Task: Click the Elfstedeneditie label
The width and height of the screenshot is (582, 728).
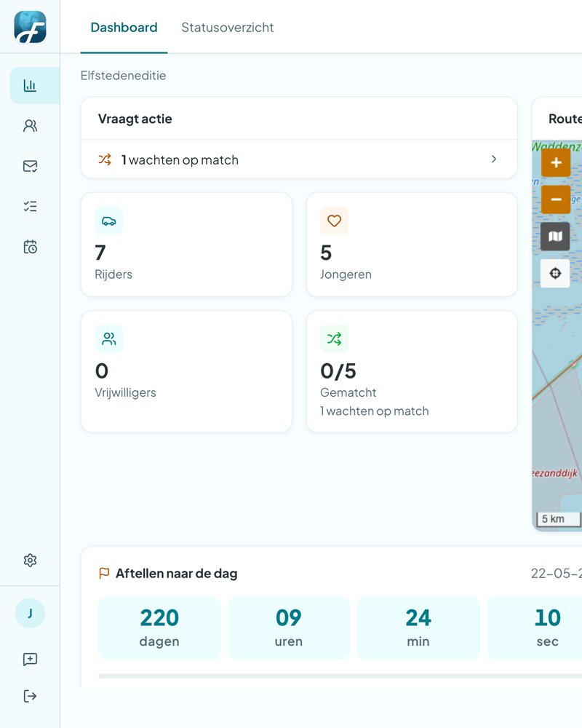Action: coord(123,75)
